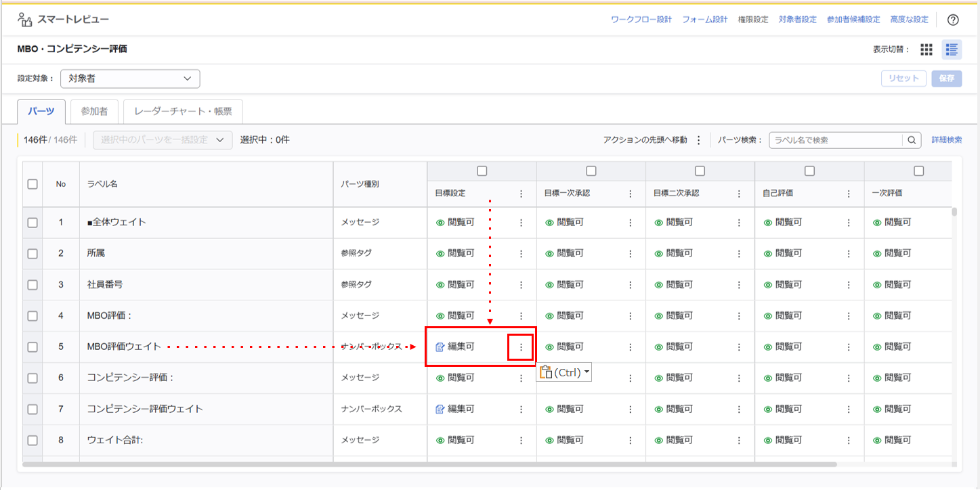The height and width of the screenshot is (490, 980).
Task: Open 自己評価 cell menu for 社員番号 row
Action: click(x=848, y=285)
